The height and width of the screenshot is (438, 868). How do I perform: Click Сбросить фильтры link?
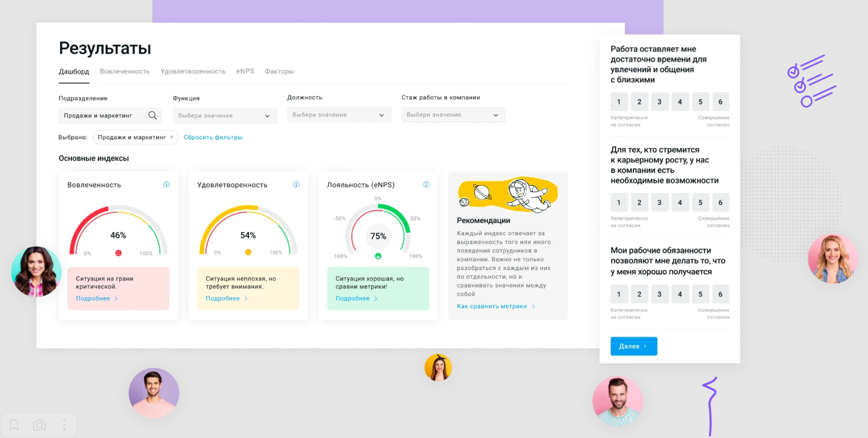coord(213,137)
